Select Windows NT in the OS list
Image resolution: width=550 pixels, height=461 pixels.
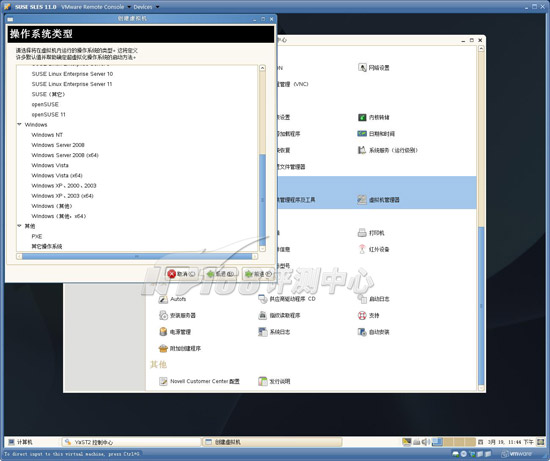pos(47,135)
